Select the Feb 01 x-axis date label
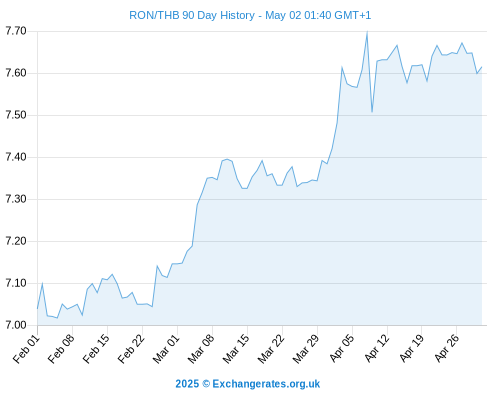The image size is (495, 400). [27, 349]
